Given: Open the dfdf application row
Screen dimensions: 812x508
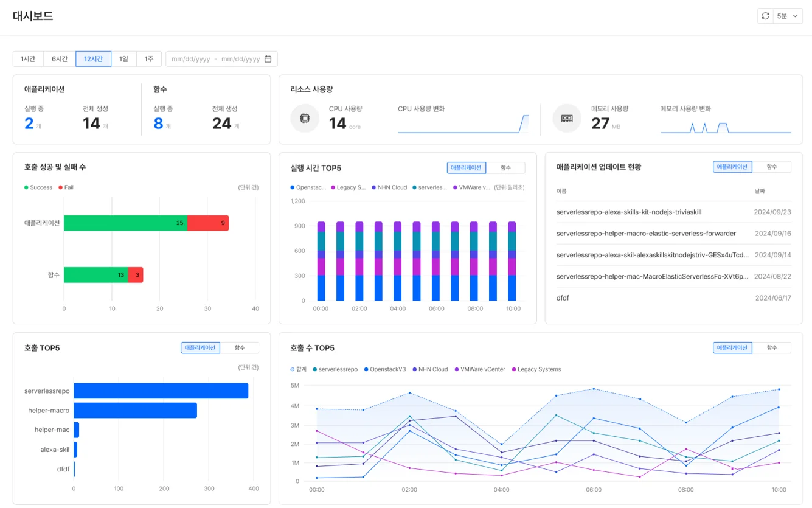Looking at the screenshot, I should pyautogui.click(x=563, y=298).
